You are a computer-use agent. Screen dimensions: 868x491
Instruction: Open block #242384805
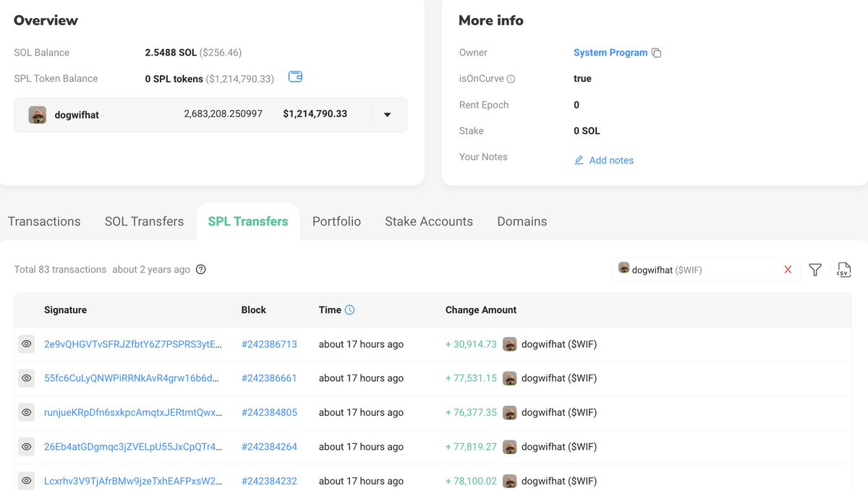(269, 412)
